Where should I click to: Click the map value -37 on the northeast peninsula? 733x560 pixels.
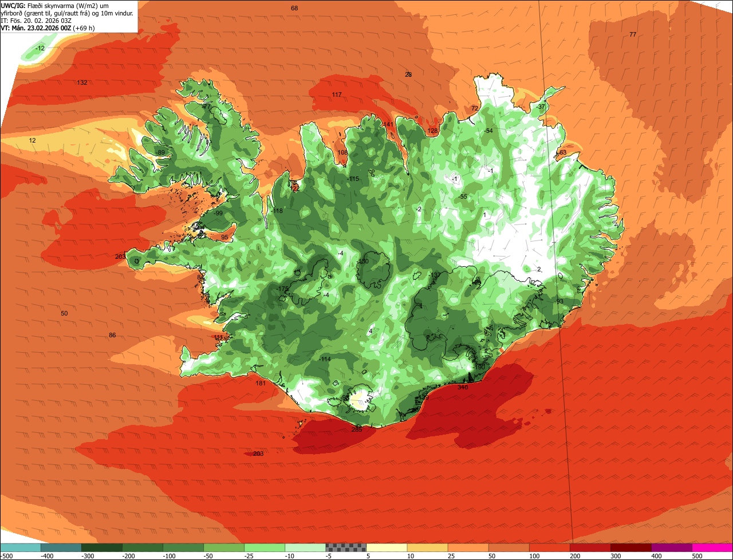pyautogui.click(x=541, y=107)
